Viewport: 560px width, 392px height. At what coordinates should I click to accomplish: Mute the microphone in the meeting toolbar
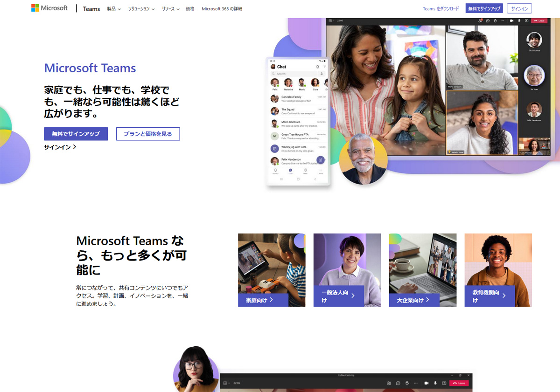coord(519,21)
